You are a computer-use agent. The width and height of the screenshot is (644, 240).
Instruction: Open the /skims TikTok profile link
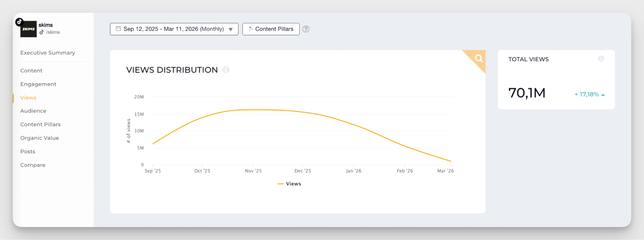coord(53,32)
